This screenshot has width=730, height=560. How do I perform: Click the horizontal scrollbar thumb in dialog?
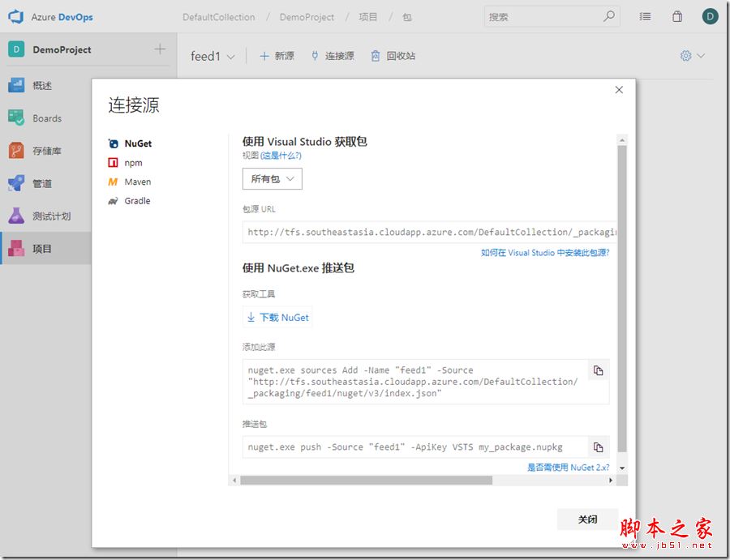click(x=366, y=480)
